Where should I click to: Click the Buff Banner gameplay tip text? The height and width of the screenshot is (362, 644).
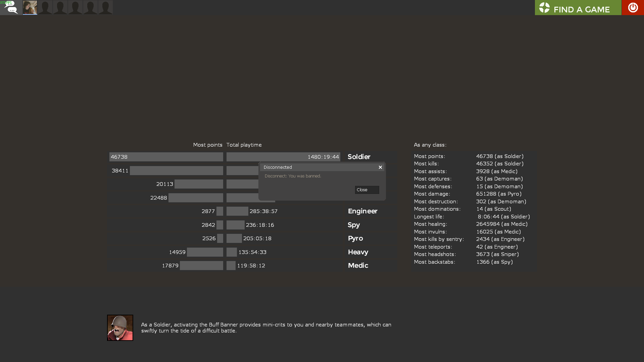[x=266, y=327]
